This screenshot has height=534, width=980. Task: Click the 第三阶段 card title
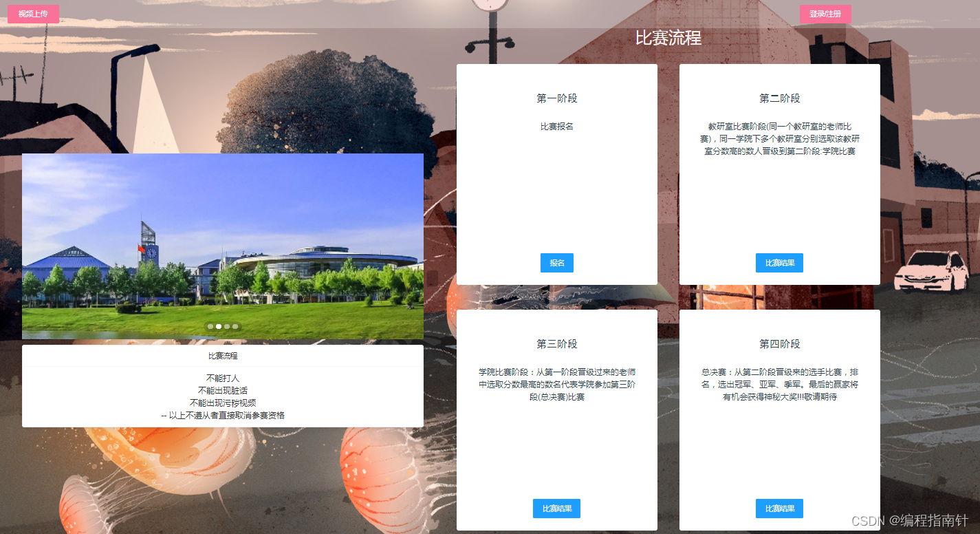(557, 344)
